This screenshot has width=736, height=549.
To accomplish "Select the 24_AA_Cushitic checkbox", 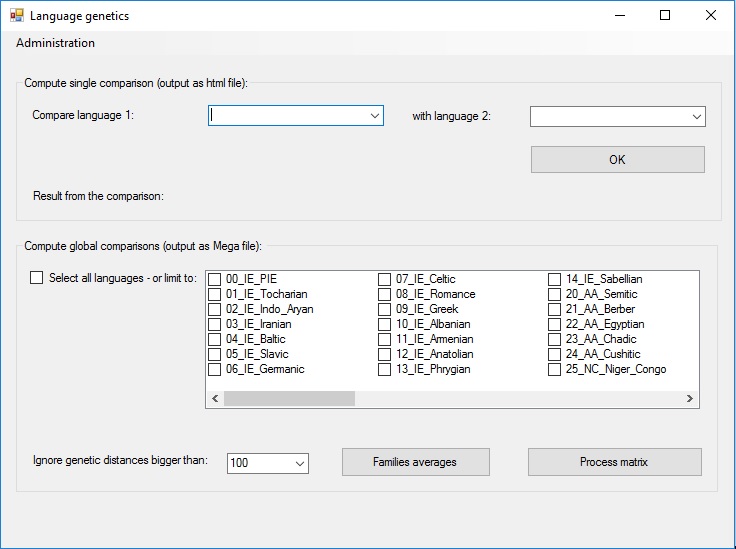I will click(x=554, y=354).
